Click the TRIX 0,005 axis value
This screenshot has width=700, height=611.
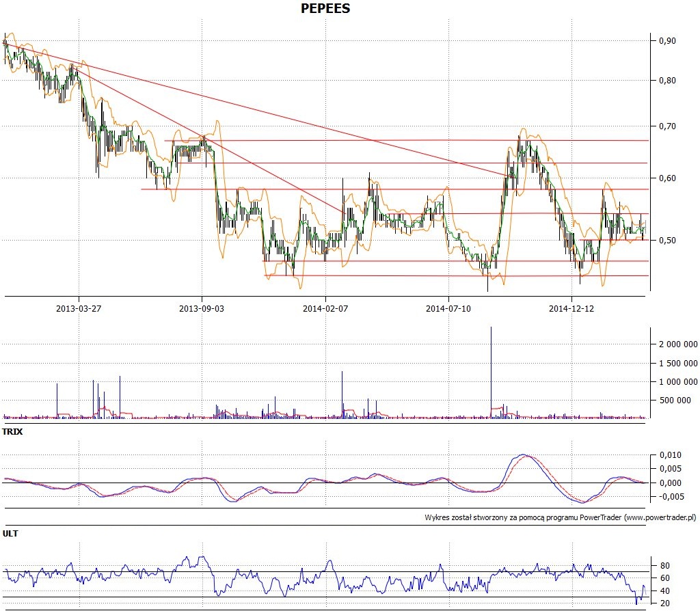(x=670, y=468)
